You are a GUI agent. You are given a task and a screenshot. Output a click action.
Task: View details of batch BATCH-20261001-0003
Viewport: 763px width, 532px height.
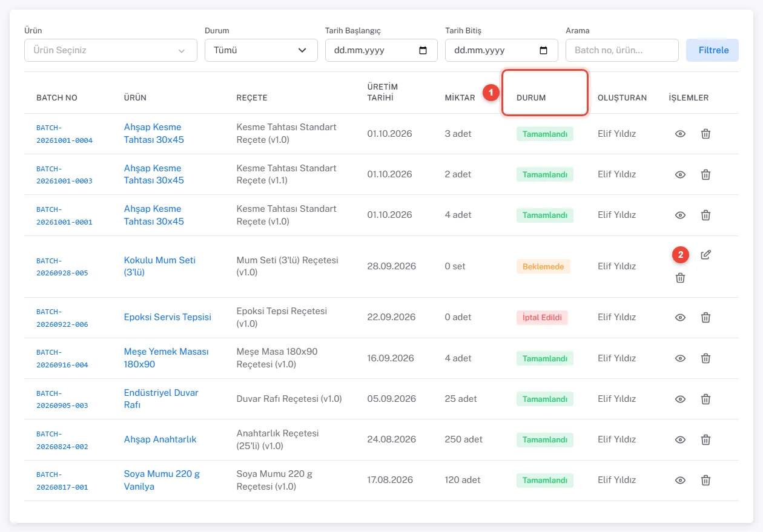coord(680,174)
